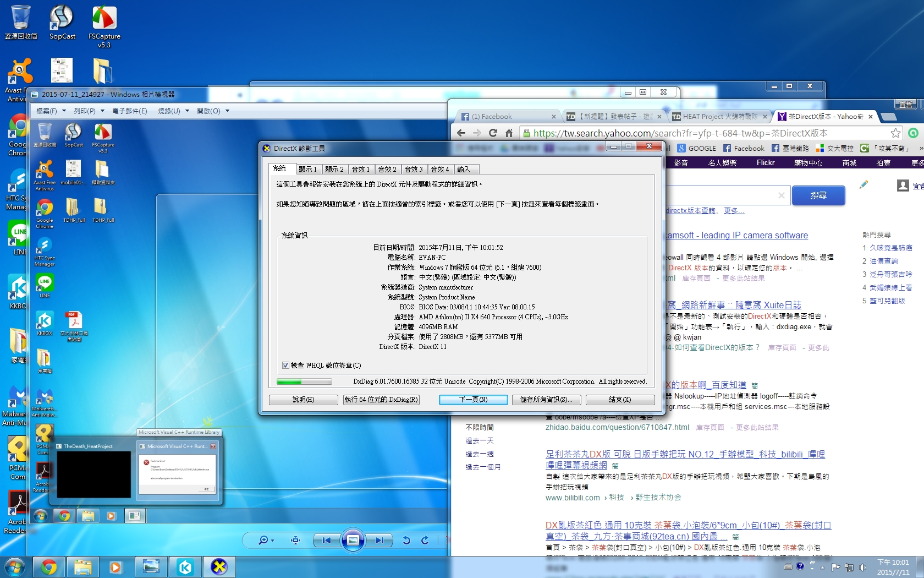
Task: Click Photo Viewer next image button
Action: coord(380,540)
